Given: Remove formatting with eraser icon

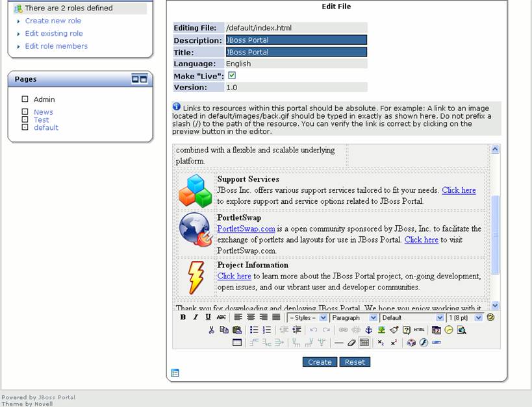Looking at the screenshot, I should [x=351, y=343].
